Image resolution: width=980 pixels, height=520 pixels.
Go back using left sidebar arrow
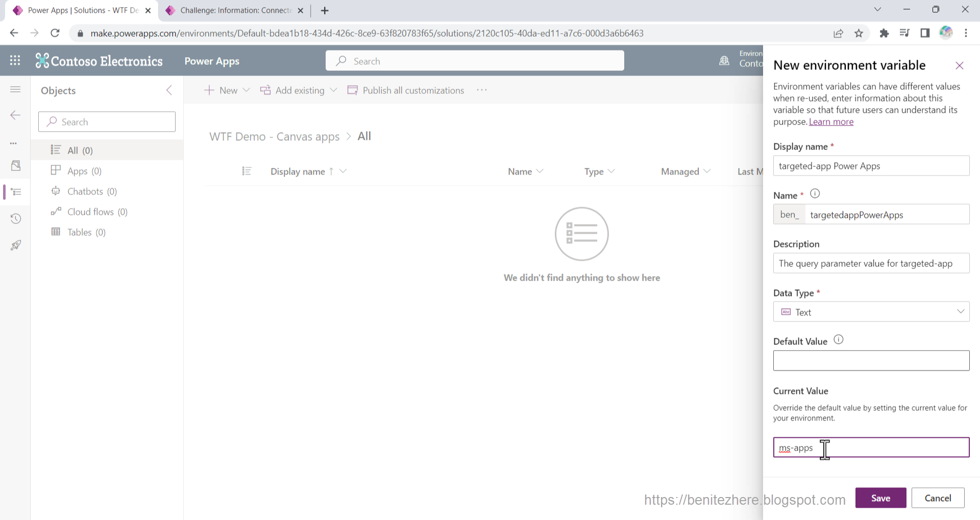(x=15, y=115)
